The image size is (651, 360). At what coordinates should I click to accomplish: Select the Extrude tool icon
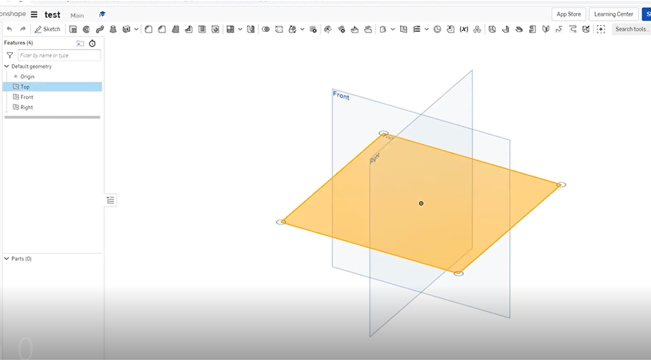click(x=73, y=29)
